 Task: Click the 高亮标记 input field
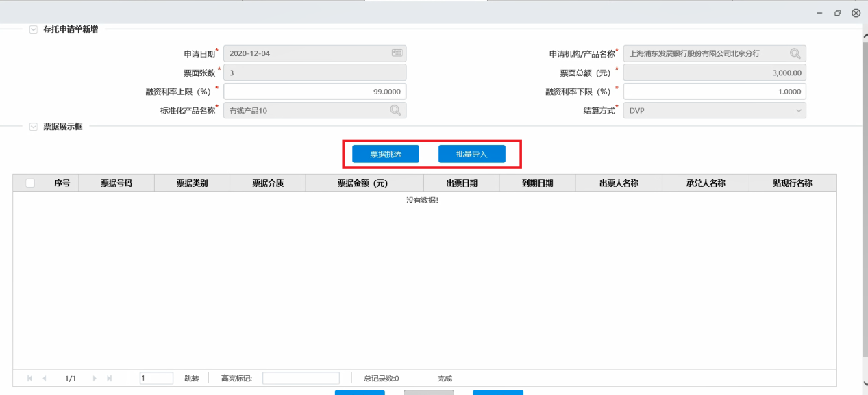coord(301,378)
